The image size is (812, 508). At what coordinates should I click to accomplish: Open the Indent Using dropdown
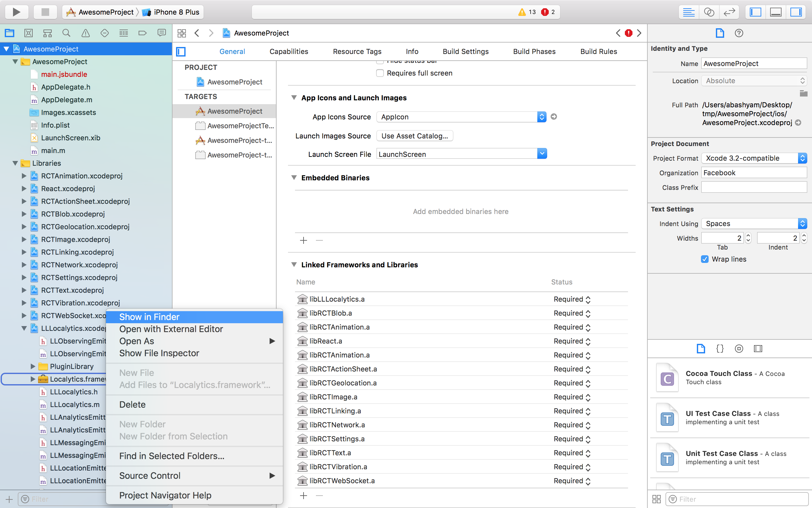point(754,224)
